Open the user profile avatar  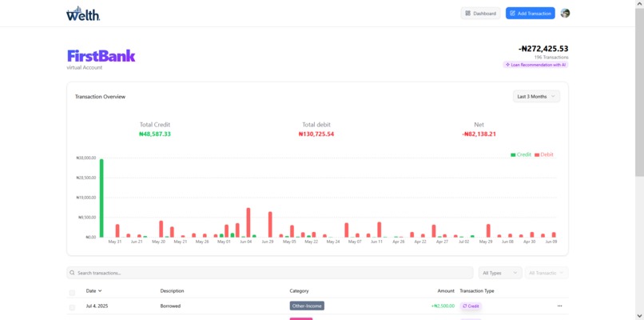click(565, 13)
